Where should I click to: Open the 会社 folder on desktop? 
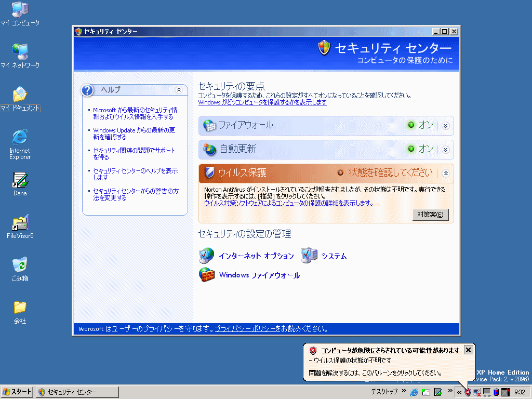[x=20, y=308]
